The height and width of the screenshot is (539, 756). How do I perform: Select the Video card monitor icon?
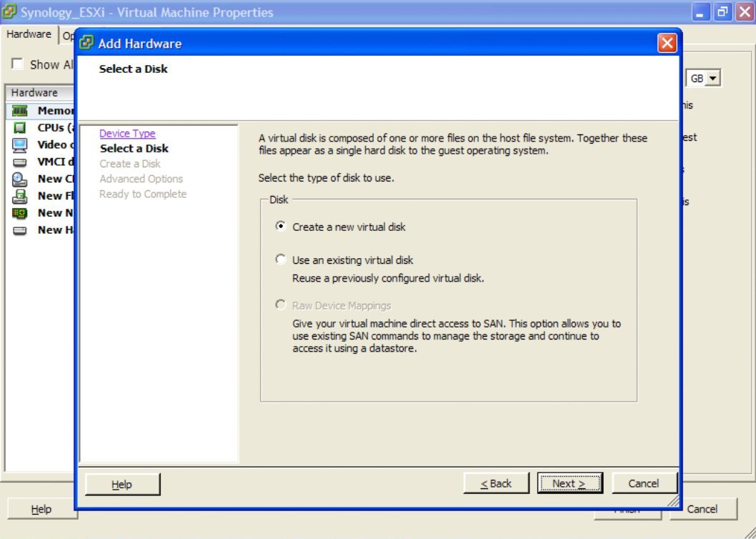click(20, 145)
